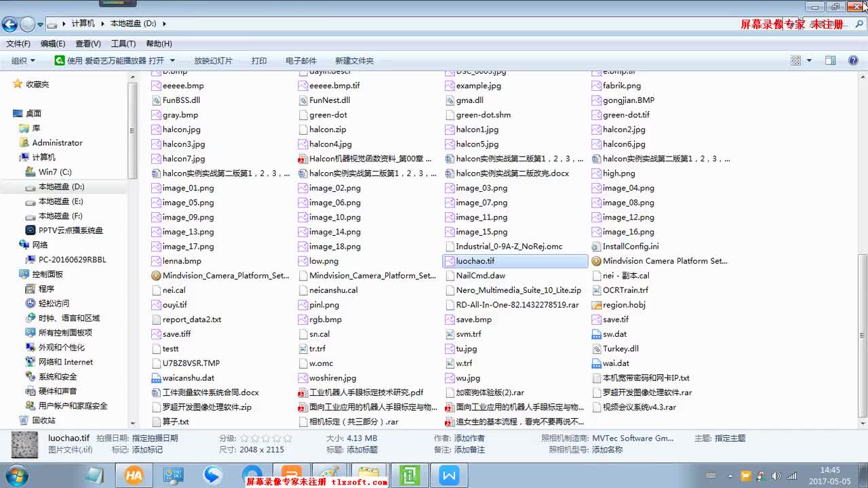Click the Forward navigation arrow button
The height and width of the screenshot is (488, 868).
pos(27,24)
